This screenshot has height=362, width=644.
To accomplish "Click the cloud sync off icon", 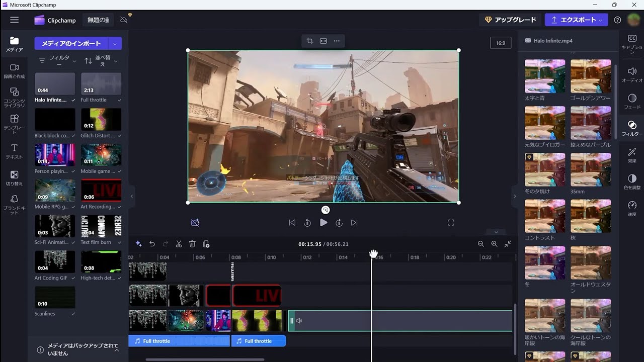I will point(124,20).
